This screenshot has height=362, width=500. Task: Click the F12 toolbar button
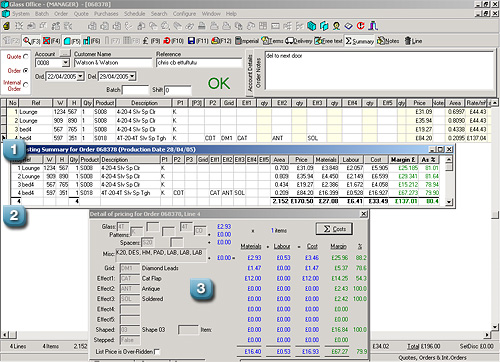(221, 41)
